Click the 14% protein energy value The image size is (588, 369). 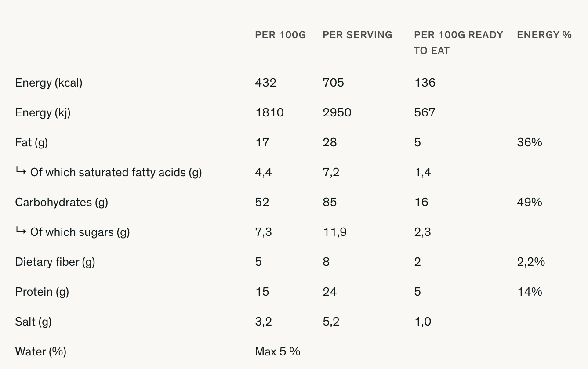pyautogui.click(x=529, y=292)
